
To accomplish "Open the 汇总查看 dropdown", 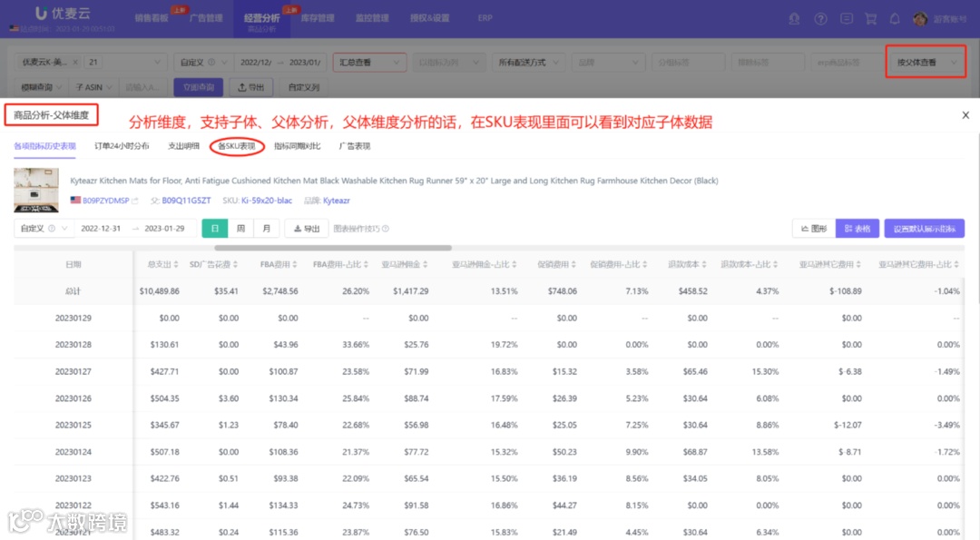I will 369,63.
